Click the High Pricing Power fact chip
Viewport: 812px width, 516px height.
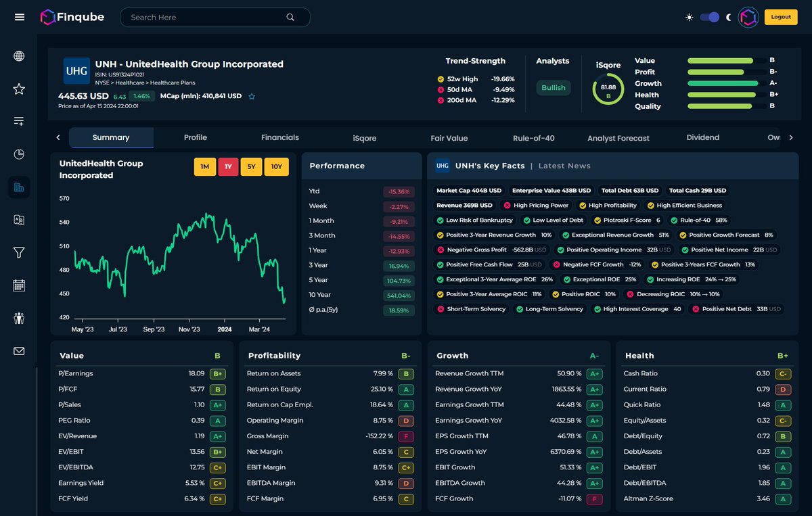[x=536, y=205]
